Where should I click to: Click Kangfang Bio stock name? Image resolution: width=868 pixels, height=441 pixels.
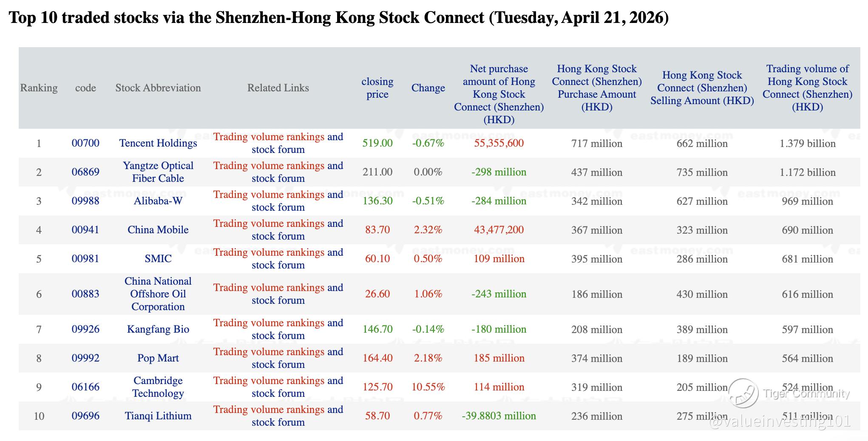(x=158, y=329)
